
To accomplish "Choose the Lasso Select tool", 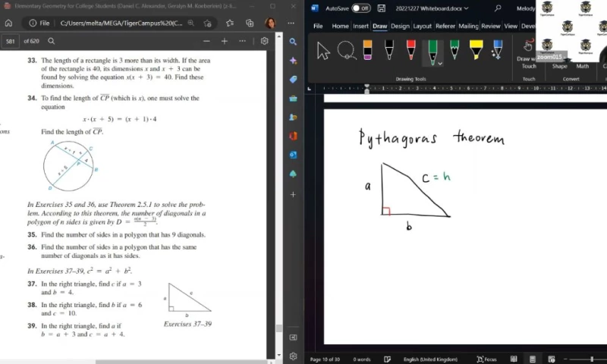I will [346, 50].
